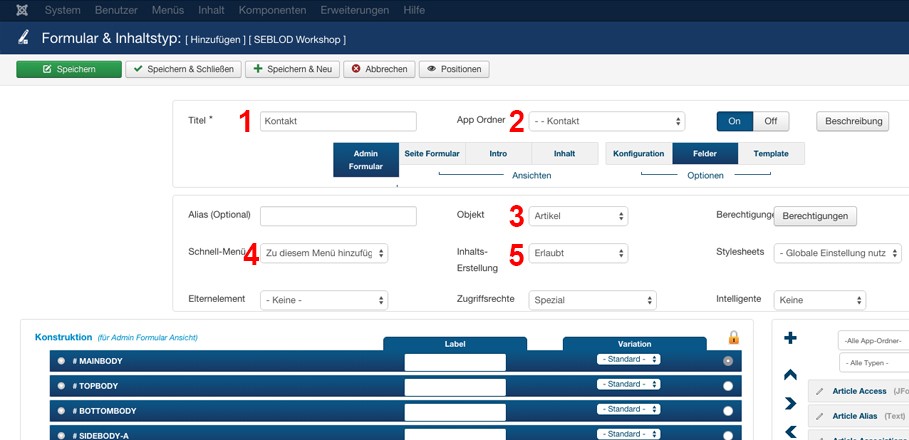Switch state toggle to Off
The width and height of the screenshot is (909, 440).
771,121
